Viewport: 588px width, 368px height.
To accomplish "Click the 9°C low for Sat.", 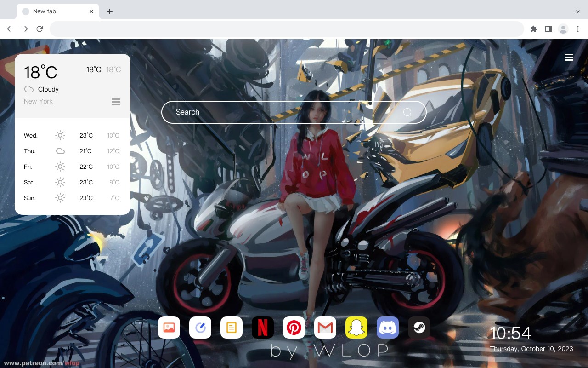I will tap(114, 182).
